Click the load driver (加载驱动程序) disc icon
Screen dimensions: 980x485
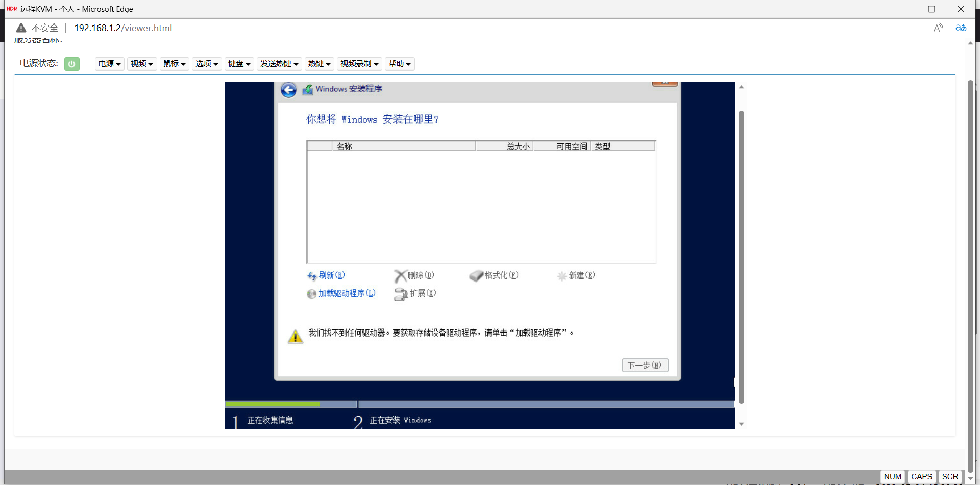[x=311, y=294]
